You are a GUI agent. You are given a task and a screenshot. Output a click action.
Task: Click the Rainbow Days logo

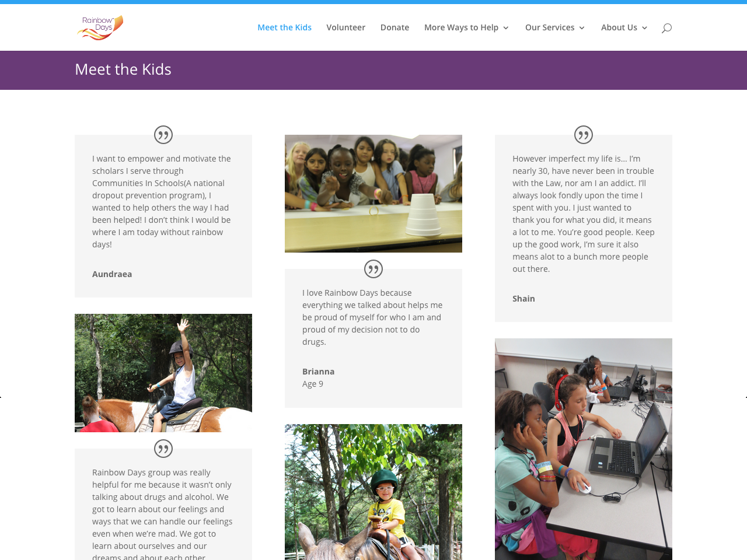click(x=100, y=27)
